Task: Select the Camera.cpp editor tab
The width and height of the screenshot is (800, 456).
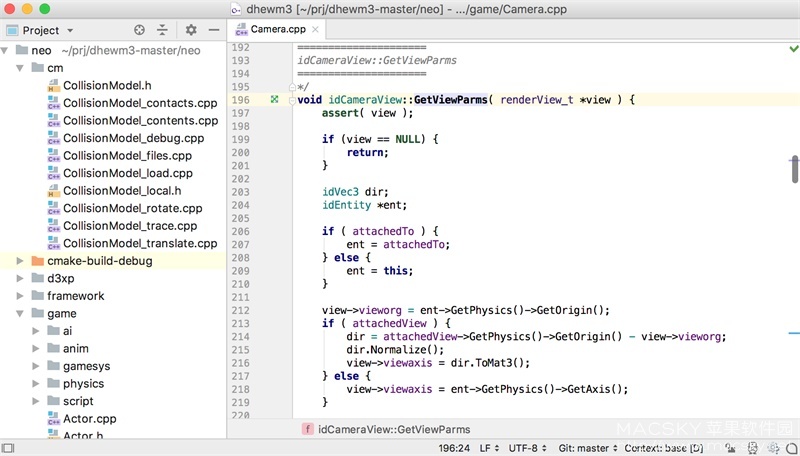Action: [277, 30]
